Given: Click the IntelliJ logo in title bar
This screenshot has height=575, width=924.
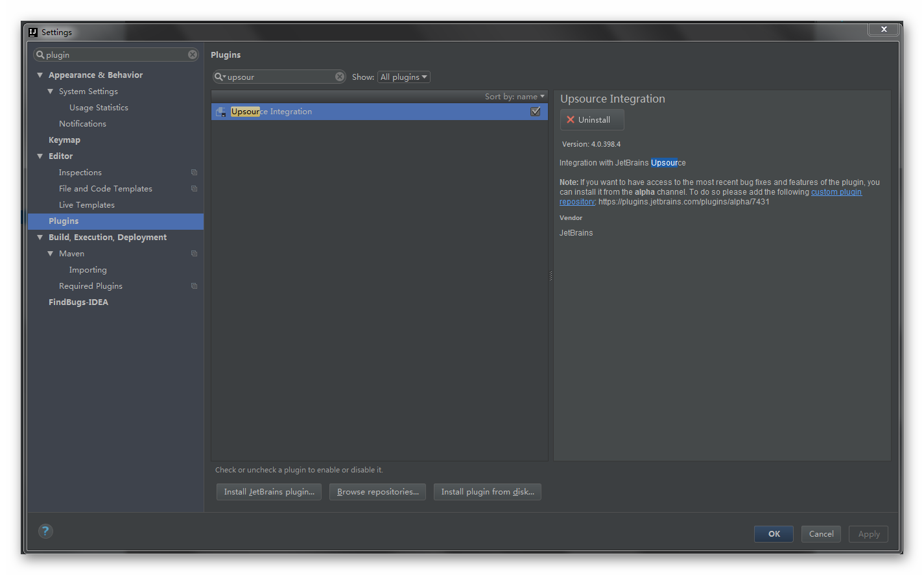Looking at the screenshot, I should tap(33, 32).
